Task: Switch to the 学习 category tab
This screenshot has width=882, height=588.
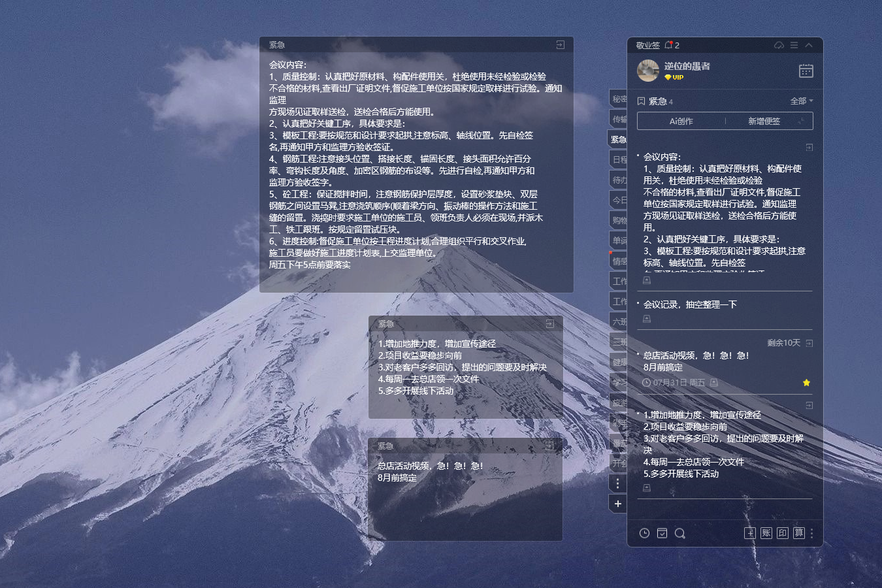Action: pos(619,382)
